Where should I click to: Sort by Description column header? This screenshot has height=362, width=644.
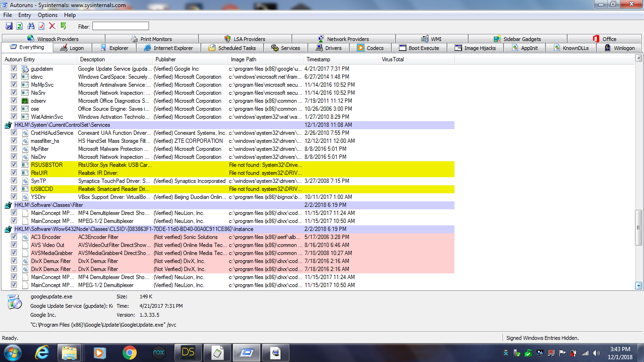(116, 59)
